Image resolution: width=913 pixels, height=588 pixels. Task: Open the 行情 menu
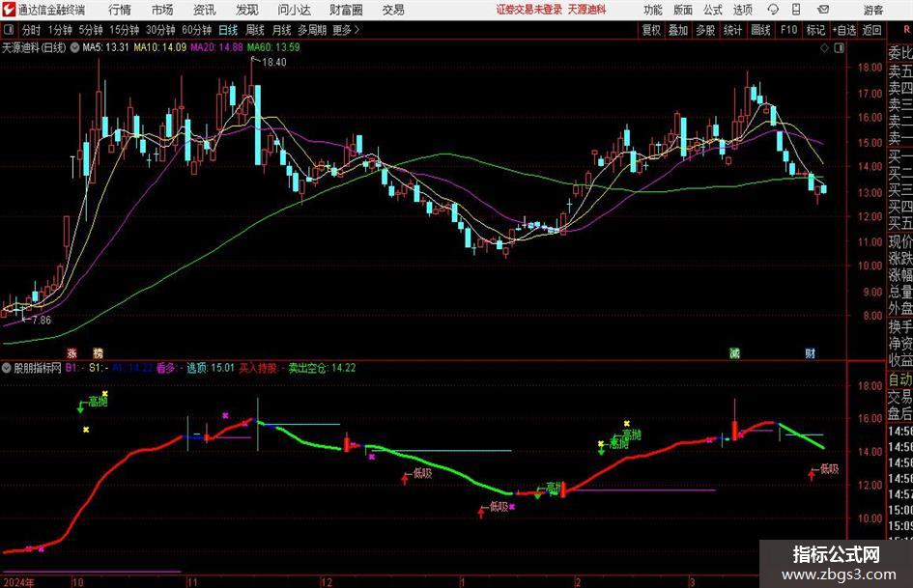click(120, 10)
